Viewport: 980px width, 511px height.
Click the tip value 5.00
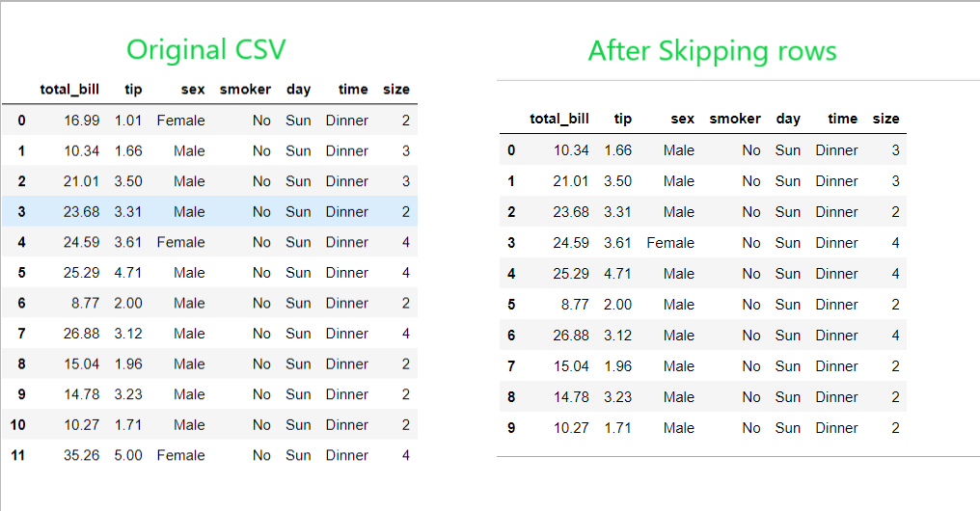[x=128, y=455]
